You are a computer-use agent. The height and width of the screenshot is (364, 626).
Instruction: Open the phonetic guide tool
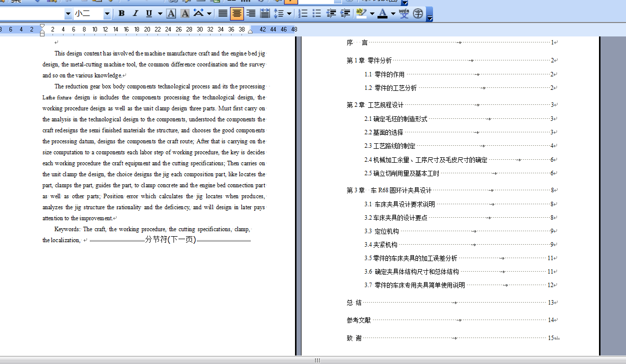point(404,13)
